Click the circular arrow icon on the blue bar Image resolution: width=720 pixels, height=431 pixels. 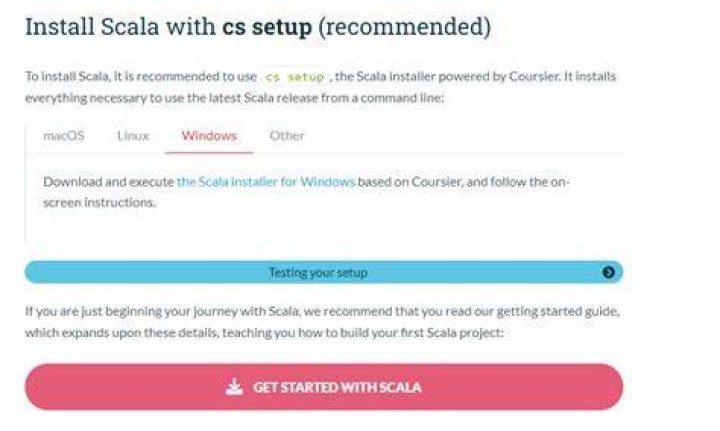point(608,272)
